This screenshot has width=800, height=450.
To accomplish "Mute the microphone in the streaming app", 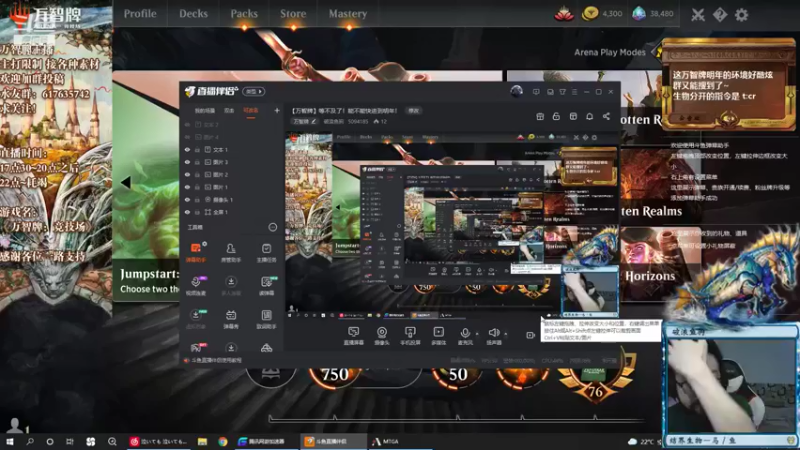I will click(x=465, y=336).
